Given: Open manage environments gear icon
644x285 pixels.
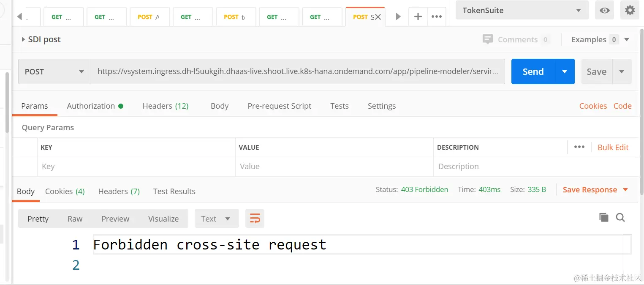Looking at the screenshot, I should [630, 11].
